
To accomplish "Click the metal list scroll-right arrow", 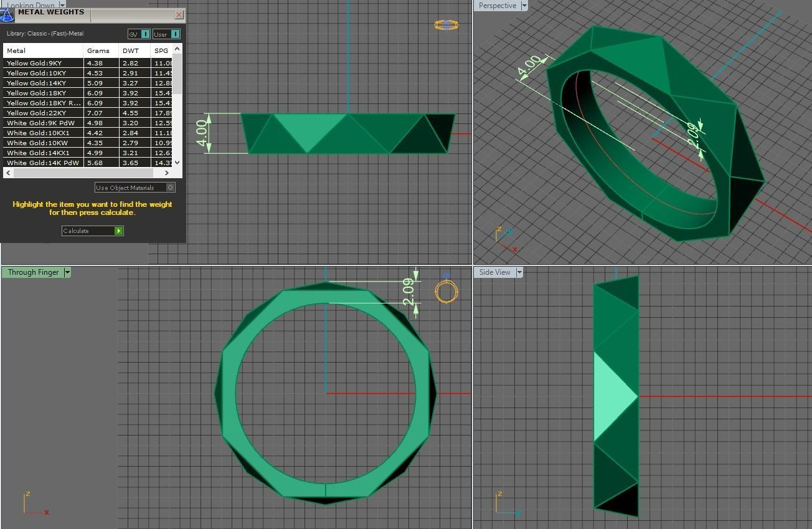I will [x=166, y=173].
